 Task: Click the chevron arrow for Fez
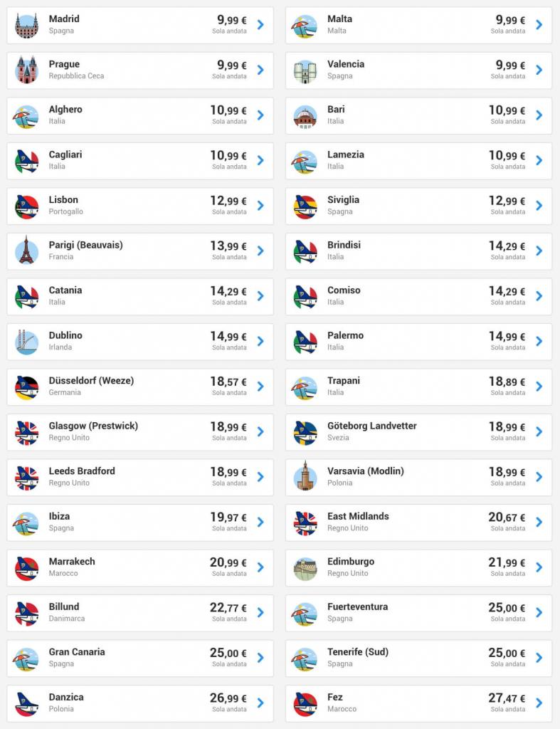click(539, 703)
